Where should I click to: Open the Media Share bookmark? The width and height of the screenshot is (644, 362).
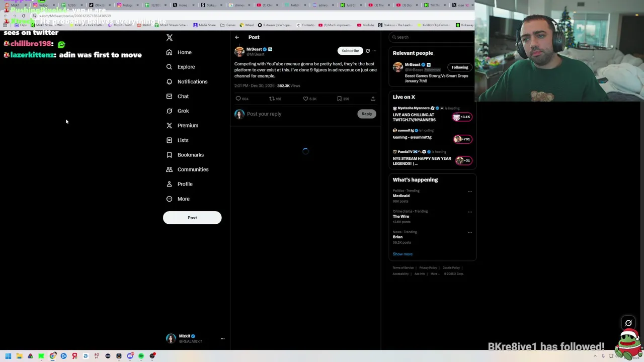204,25
